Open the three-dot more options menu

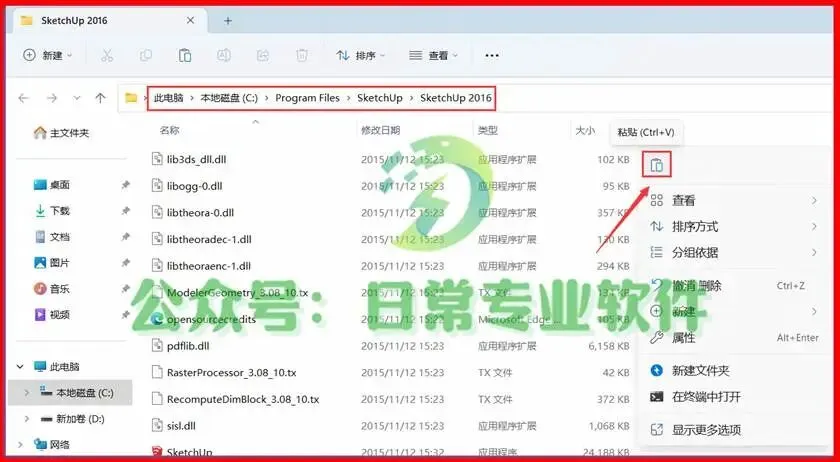coord(492,55)
